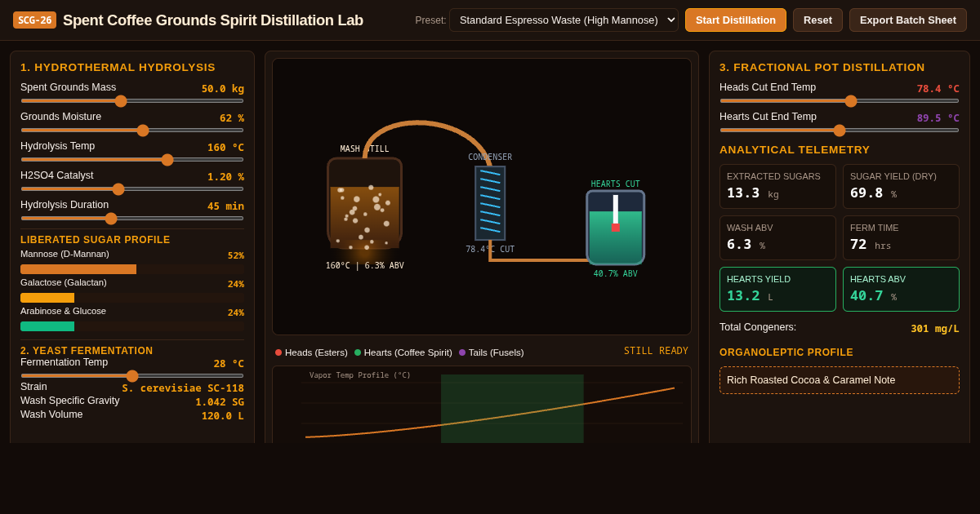
Task: Adjust the Hydrolysis Duration slider
Action: coord(132,219)
